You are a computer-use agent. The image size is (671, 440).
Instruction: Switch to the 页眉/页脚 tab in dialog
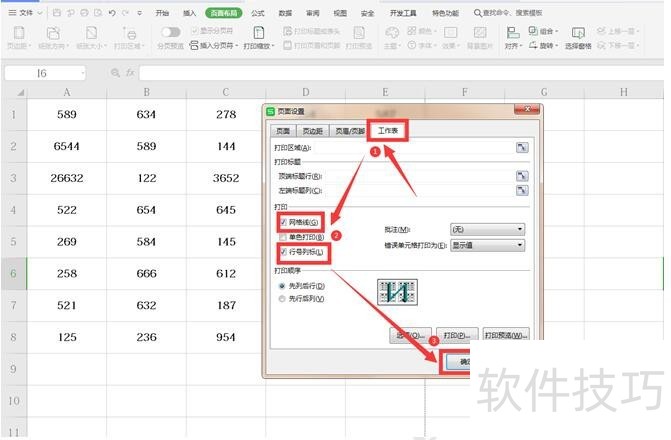coord(349,131)
